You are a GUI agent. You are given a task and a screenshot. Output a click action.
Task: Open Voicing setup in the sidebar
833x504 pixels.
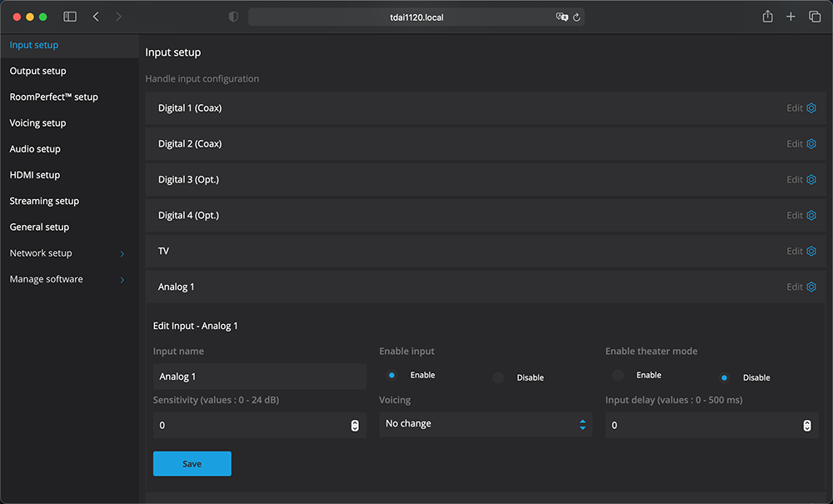click(37, 123)
